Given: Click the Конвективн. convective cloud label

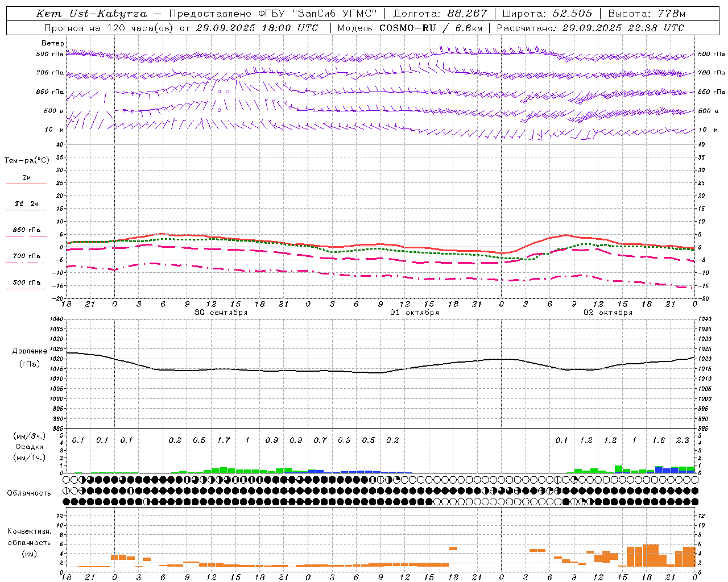Looking at the screenshot, I should (x=30, y=531).
